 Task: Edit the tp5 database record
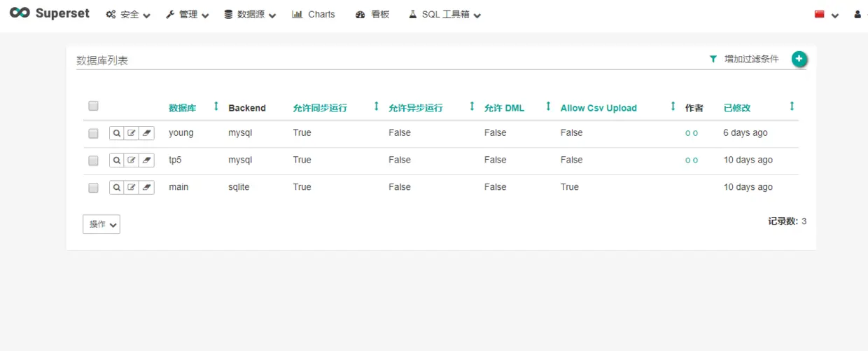[x=132, y=160]
